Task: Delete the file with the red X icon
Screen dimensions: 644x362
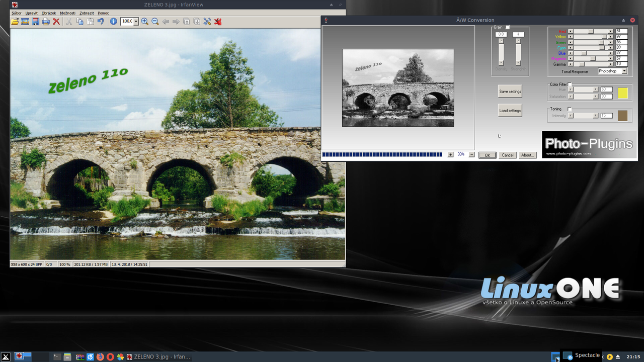Action: pyautogui.click(x=56, y=22)
